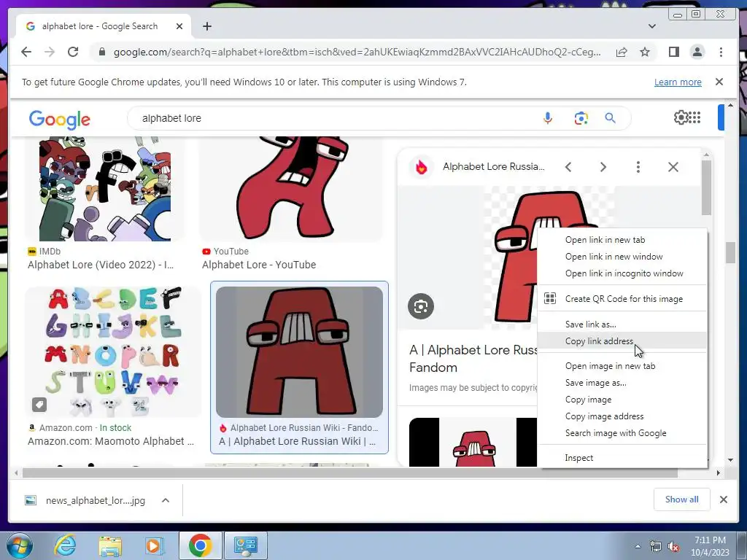The height and width of the screenshot is (560, 747).
Task: Open Google quick settings gear
Action: pos(681,117)
